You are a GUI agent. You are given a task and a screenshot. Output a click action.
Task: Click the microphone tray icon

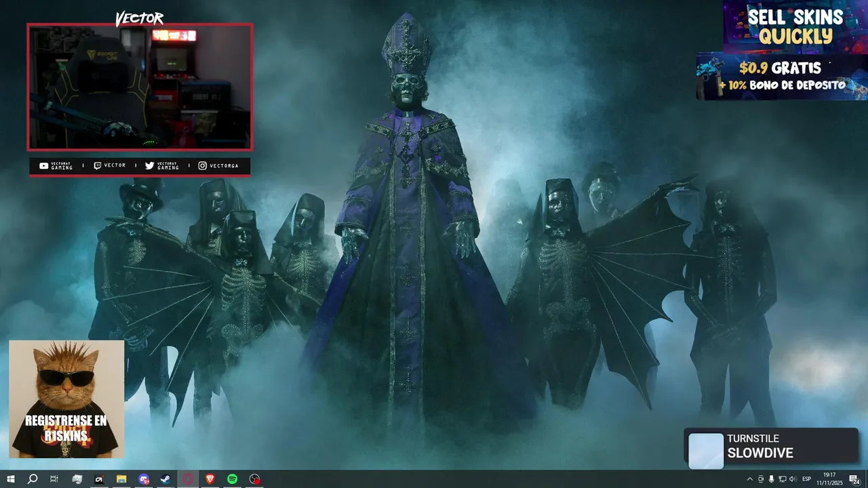pos(771,479)
